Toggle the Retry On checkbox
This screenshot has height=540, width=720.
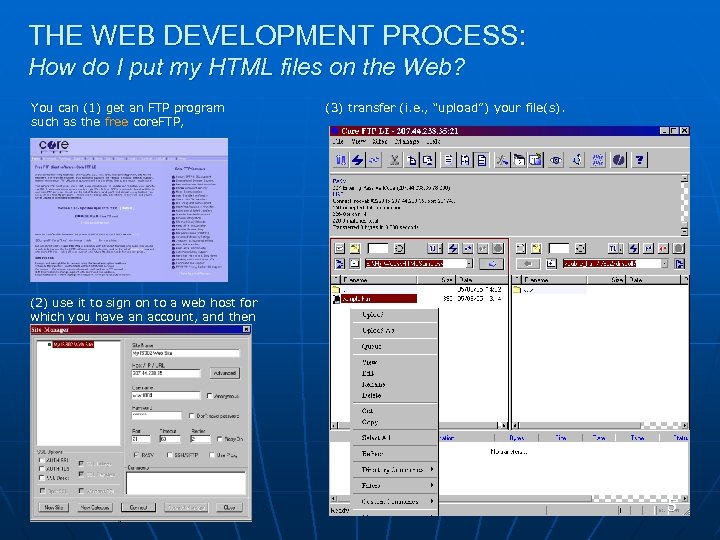point(219,439)
